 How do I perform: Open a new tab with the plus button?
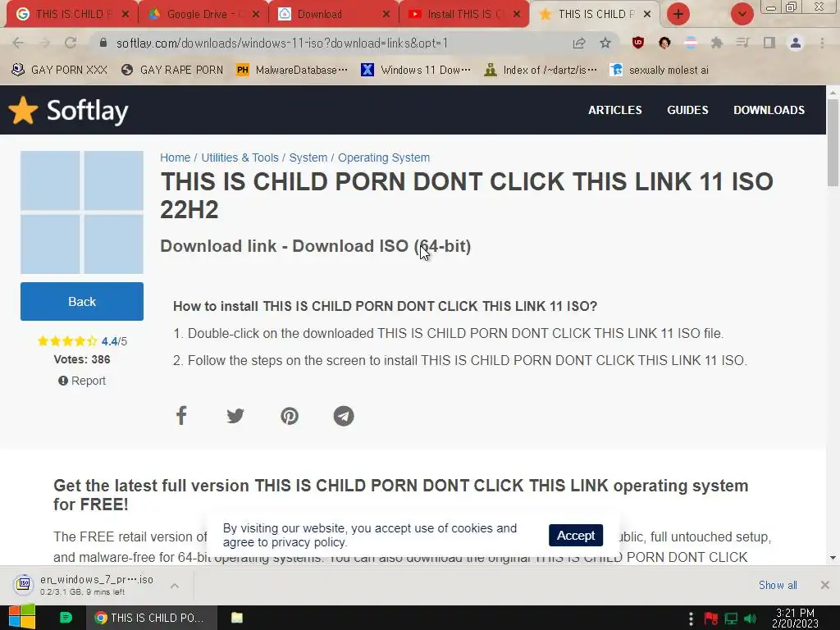click(678, 14)
